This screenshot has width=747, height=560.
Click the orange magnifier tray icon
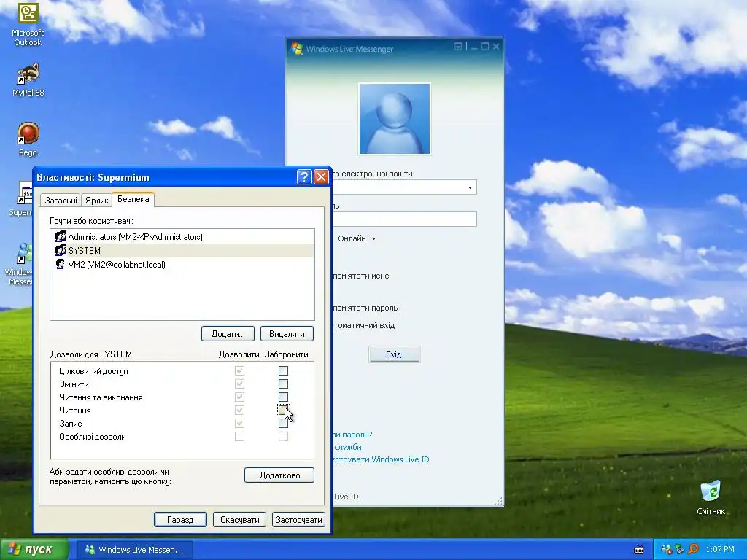pyautogui.click(x=693, y=549)
